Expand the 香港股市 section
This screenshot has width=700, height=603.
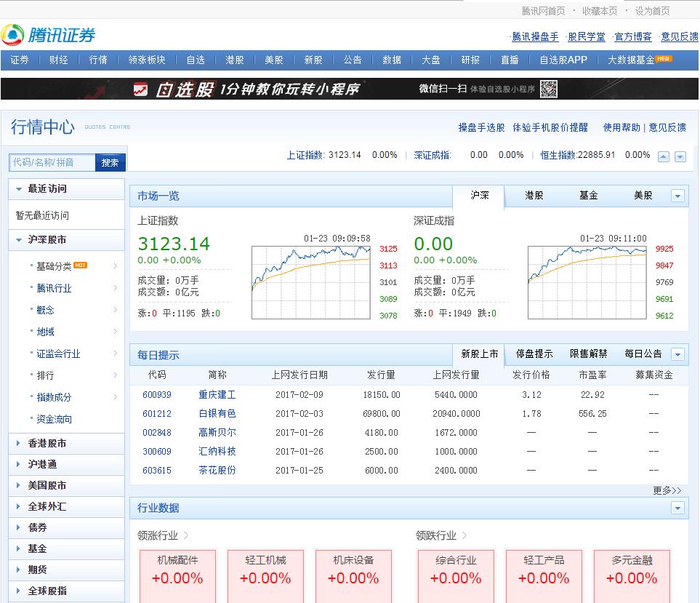[66, 443]
